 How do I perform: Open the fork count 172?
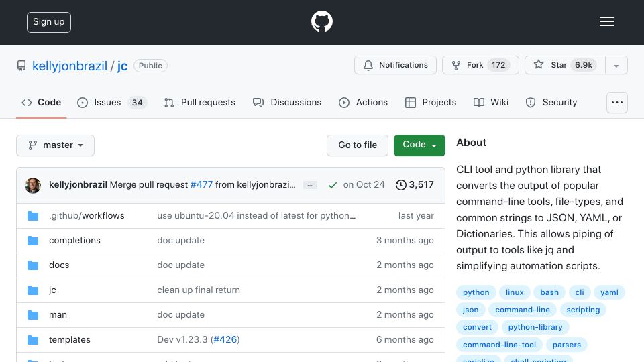point(498,65)
